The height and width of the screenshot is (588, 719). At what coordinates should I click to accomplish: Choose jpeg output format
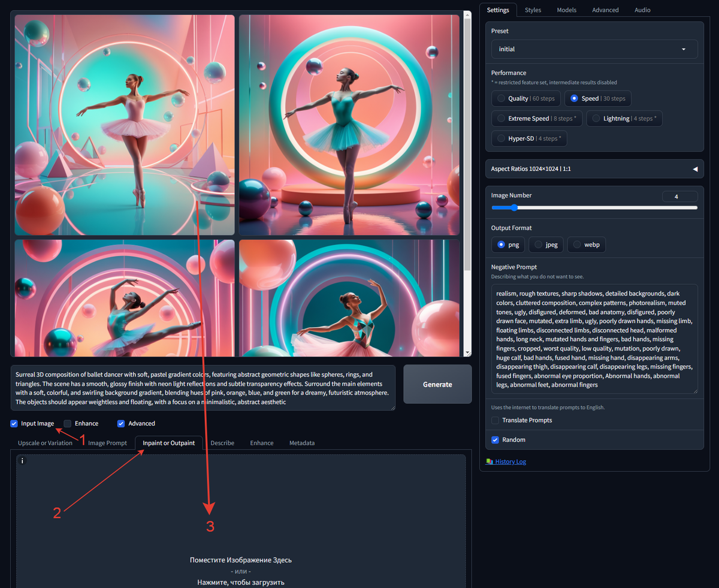coord(546,245)
